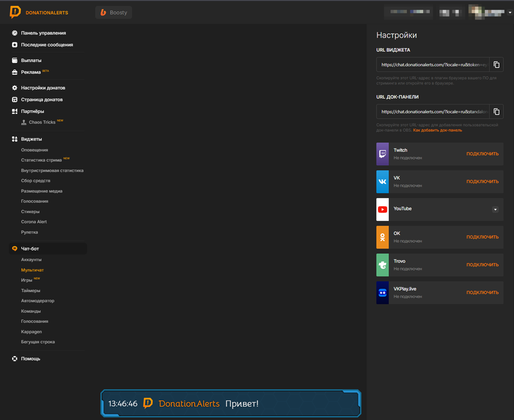Click the Страница донатов page icon
Viewport: 514px width, 420px height.
pos(15,99)
